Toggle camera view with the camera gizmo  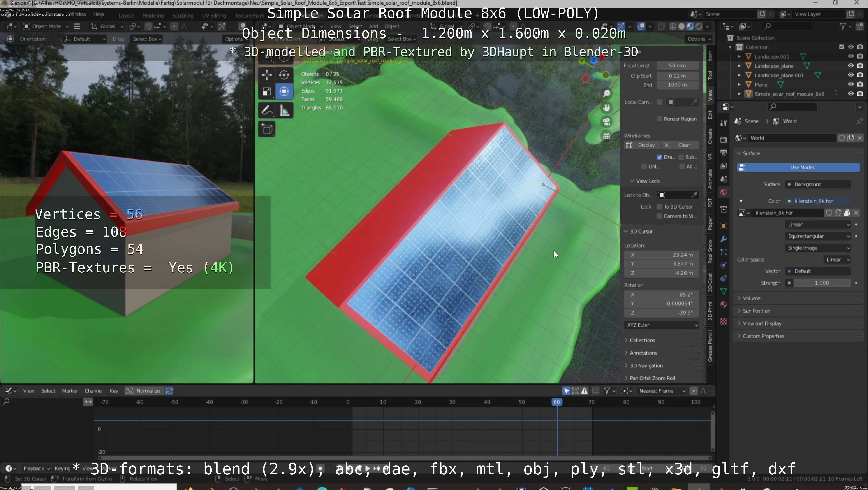click(x=607, y=122)
